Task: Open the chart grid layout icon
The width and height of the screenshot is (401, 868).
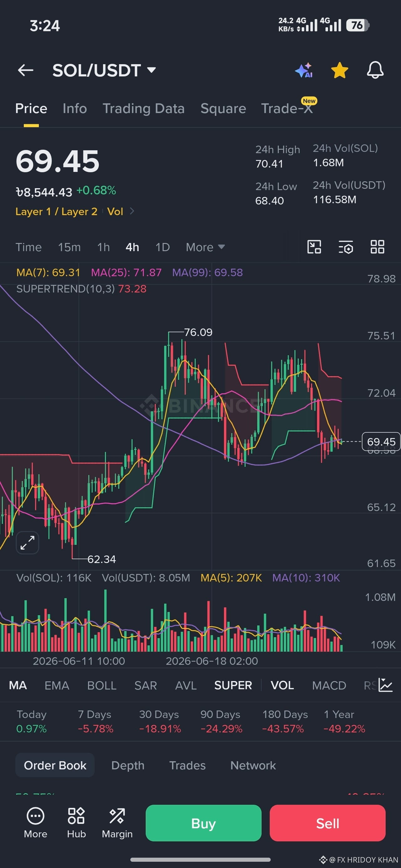Action: coord(378,247)
